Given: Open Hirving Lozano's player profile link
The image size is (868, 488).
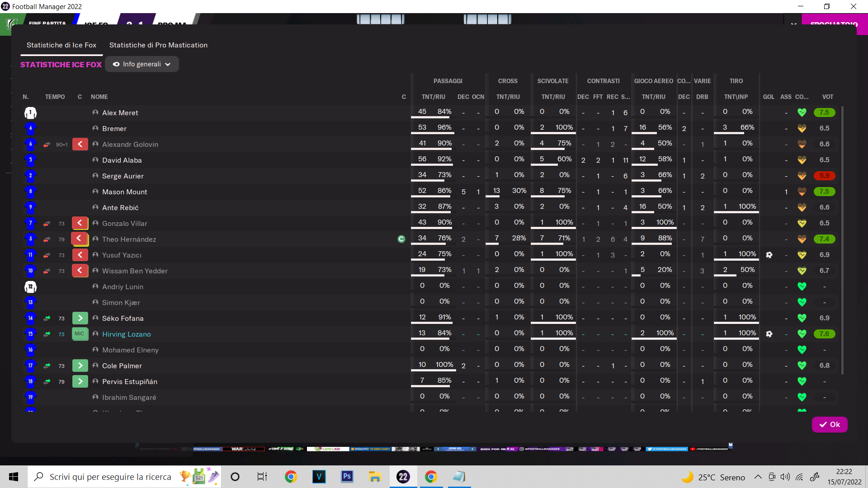Looking at the screenshot, I should point(127,334).
